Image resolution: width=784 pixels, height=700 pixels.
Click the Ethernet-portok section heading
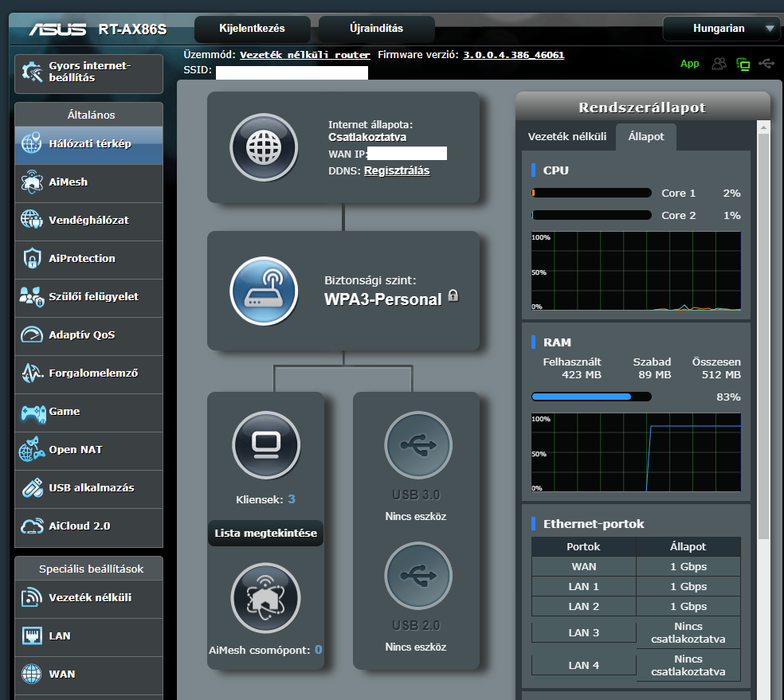click(594, 524)
